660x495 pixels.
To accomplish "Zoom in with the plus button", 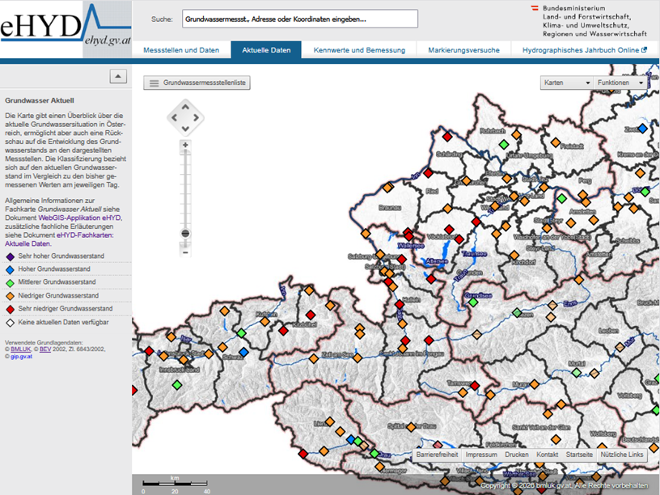I will (x=185, y=146).
